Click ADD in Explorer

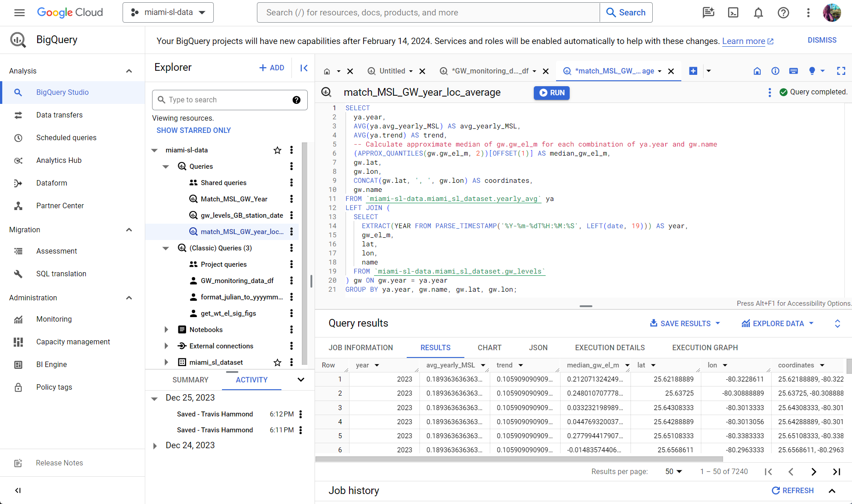click(x=271, y=68)
